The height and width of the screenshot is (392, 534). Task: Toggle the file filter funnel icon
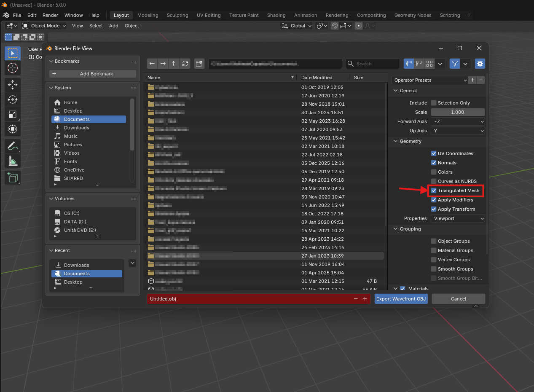[454, 64]
